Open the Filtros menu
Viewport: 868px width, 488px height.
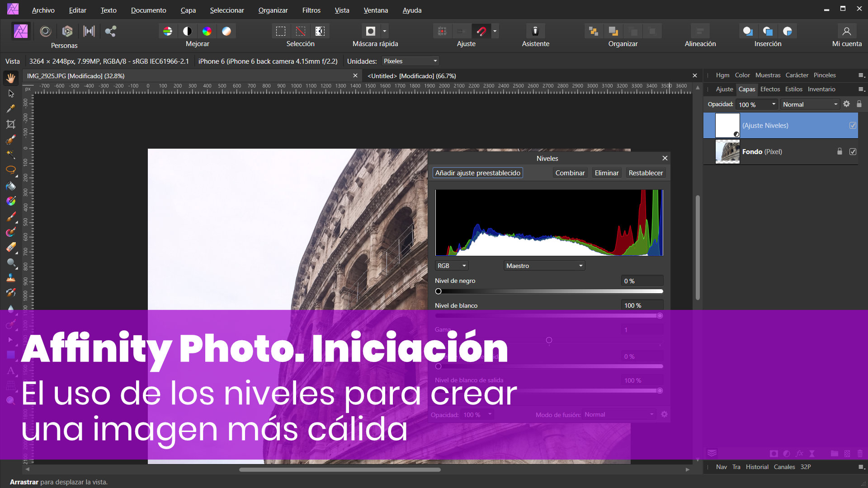[x=311, y=10]
